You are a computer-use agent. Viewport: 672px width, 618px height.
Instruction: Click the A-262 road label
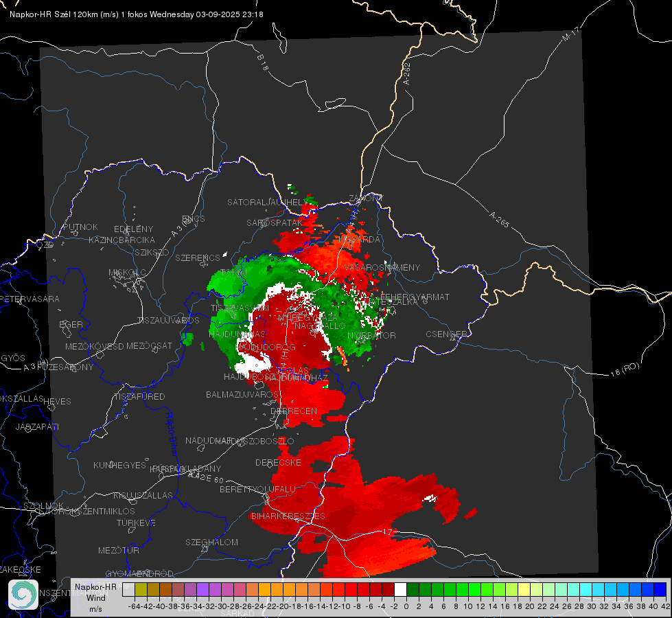point(407,73)
